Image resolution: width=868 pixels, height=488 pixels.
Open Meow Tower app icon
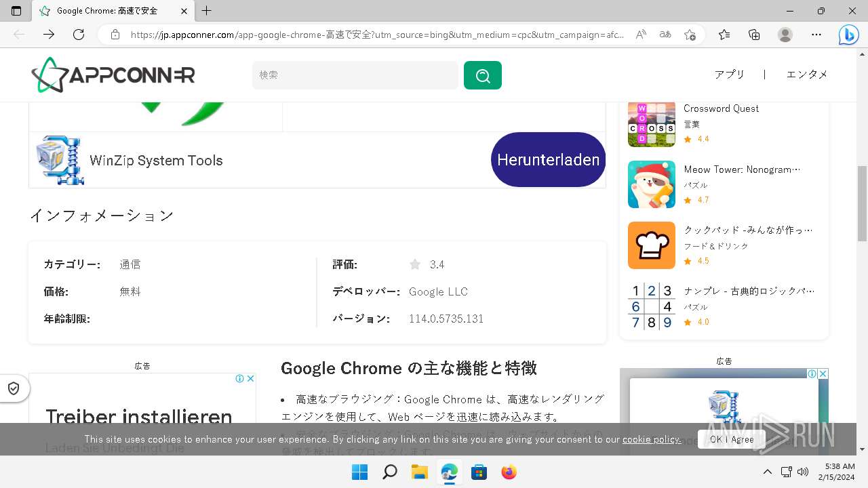coord(652,184)
